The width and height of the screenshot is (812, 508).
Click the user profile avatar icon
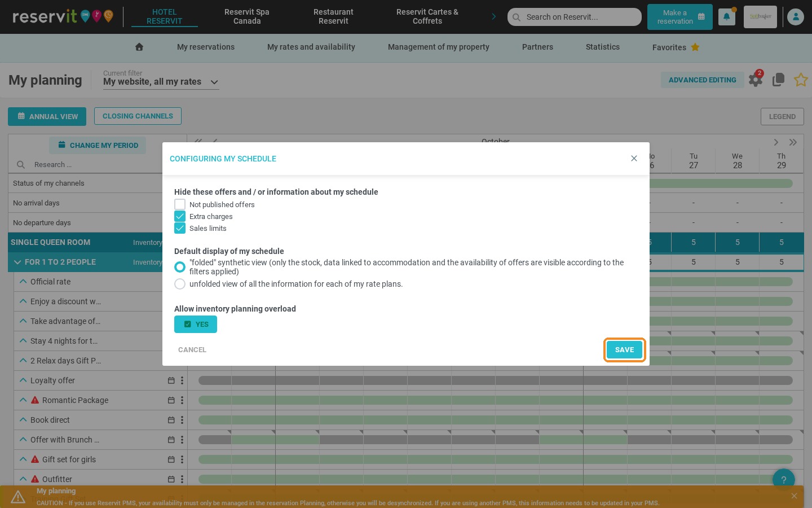(796, 17)
